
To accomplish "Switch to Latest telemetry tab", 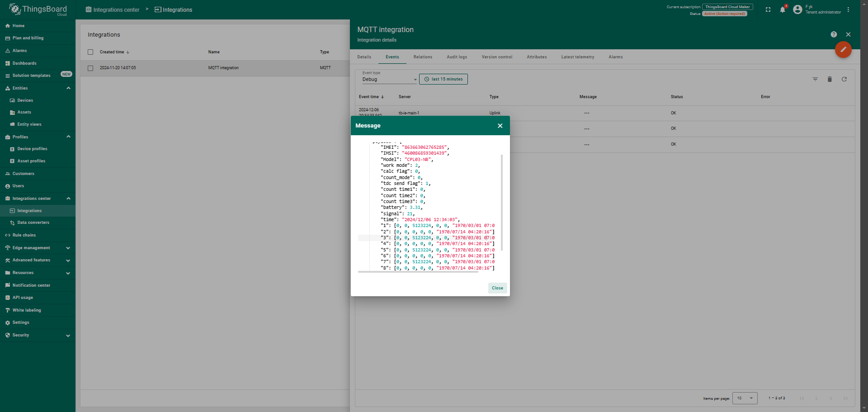I will click(578, 57).
